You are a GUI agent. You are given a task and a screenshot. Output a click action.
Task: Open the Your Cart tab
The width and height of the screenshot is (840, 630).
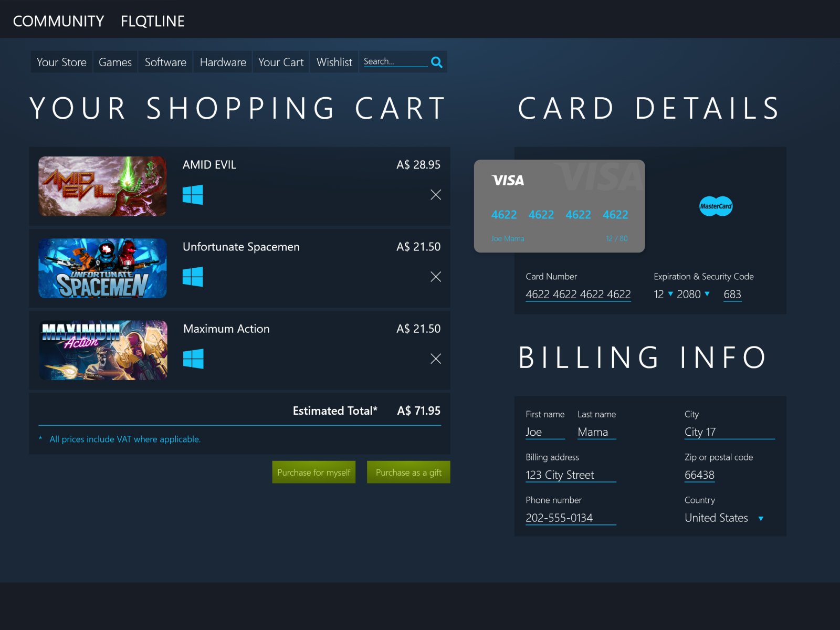pos(281,62)
